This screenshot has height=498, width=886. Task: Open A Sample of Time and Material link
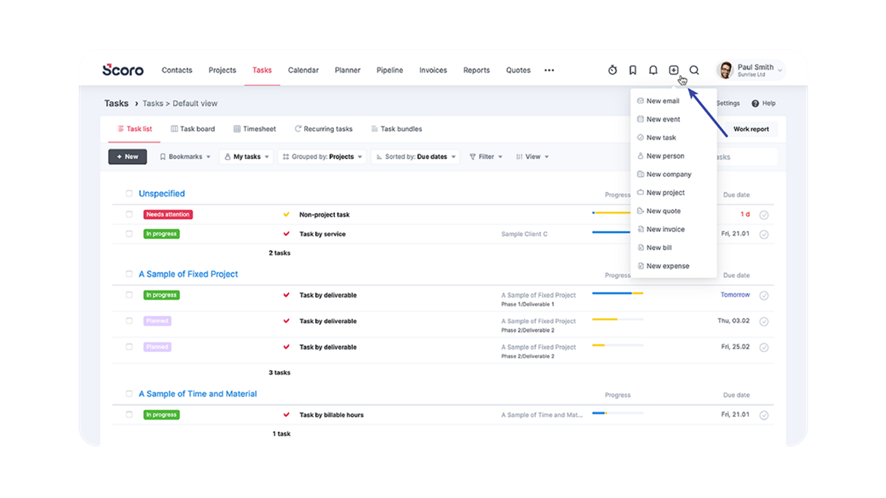(x=198, y=394)
